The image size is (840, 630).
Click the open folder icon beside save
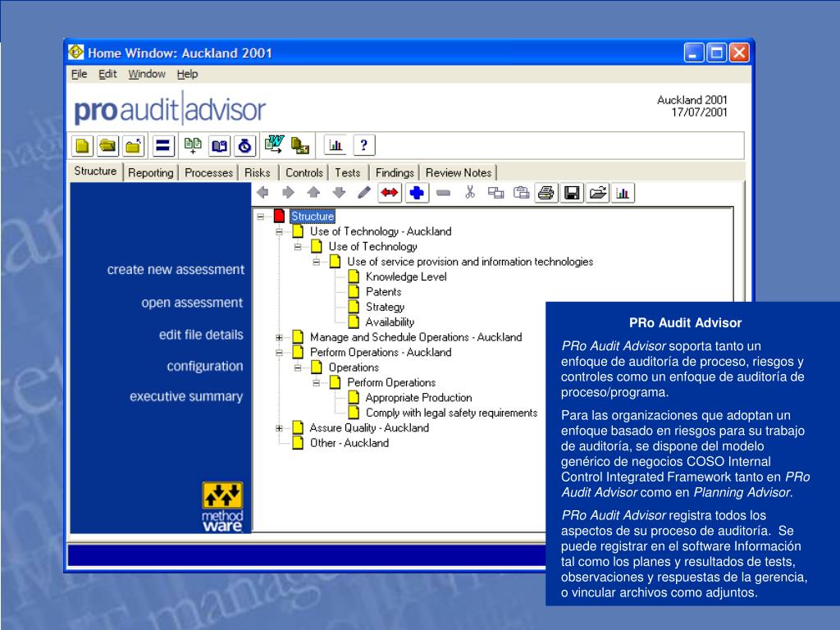[598, 193]
